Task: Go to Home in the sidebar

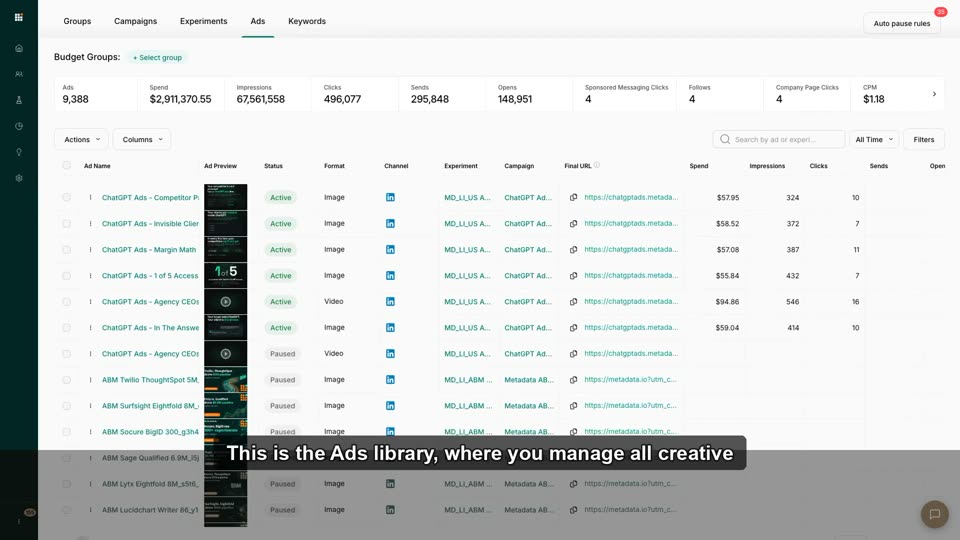Action: pyautogui.click(x=19, y=48)
